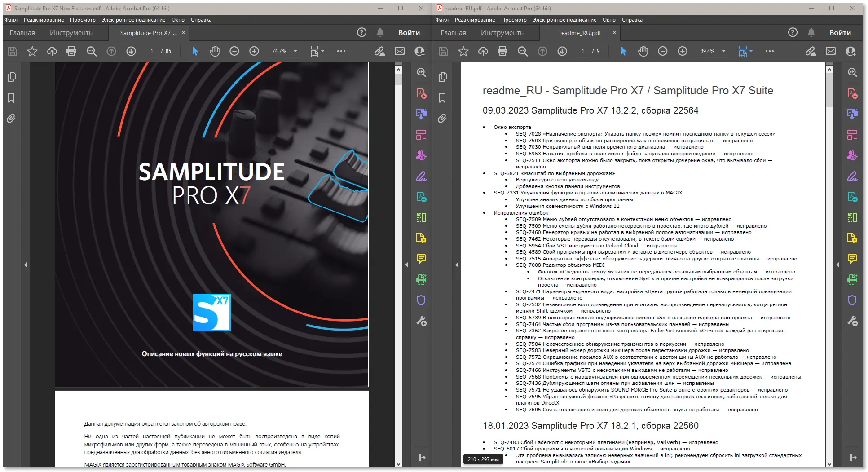Open the Comment tool in right window sidebar
The width and height of the screenshot is (868, 472).
[x=852, y=259]
